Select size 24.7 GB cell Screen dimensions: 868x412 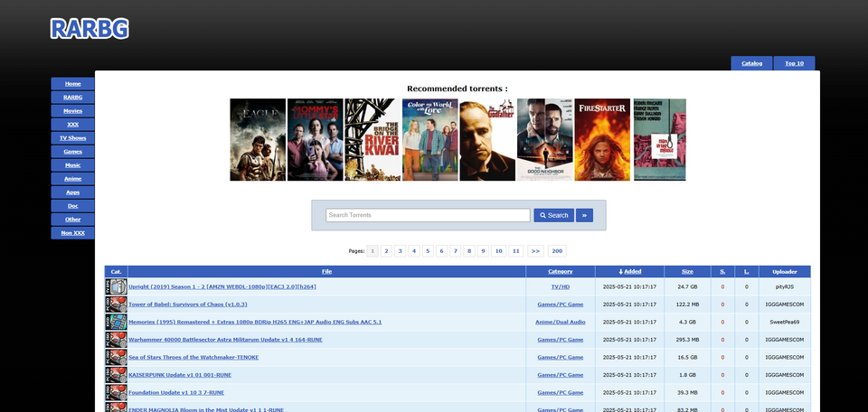687,286
